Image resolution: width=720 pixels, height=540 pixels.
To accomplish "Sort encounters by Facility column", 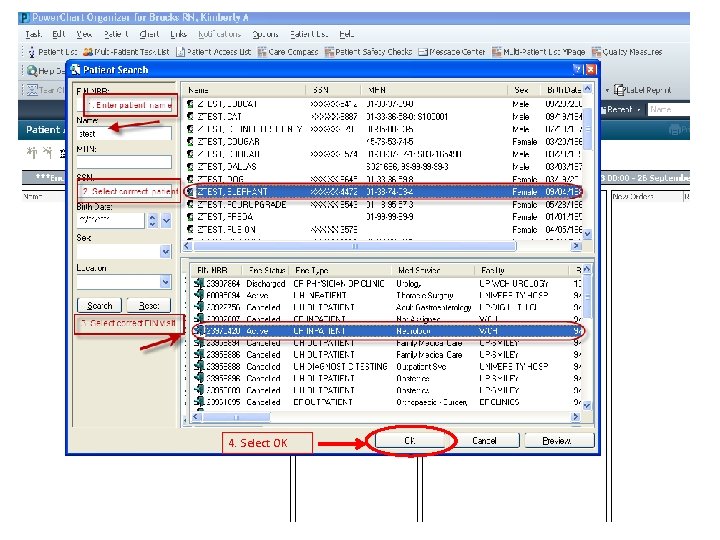I will [522, 270].
